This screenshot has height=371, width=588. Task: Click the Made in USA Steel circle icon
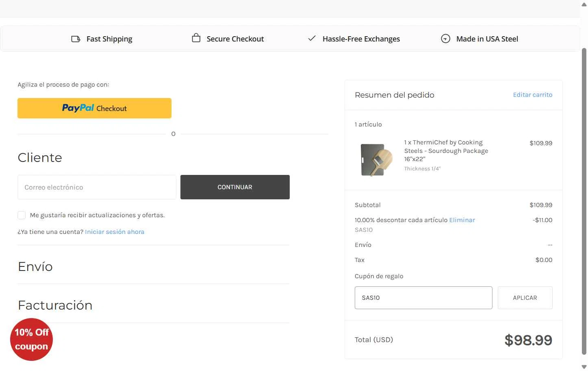(x=445, y=39)
